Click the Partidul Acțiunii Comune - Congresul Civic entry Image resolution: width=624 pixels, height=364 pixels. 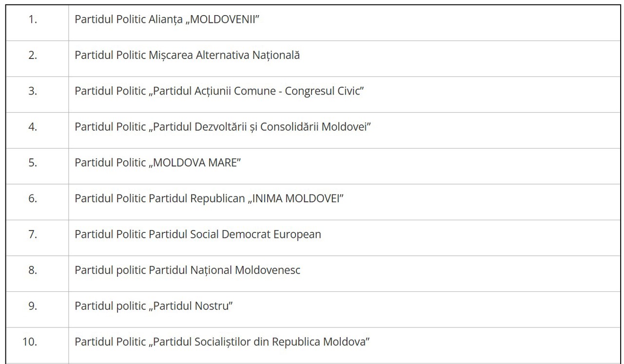click(220, 91)
